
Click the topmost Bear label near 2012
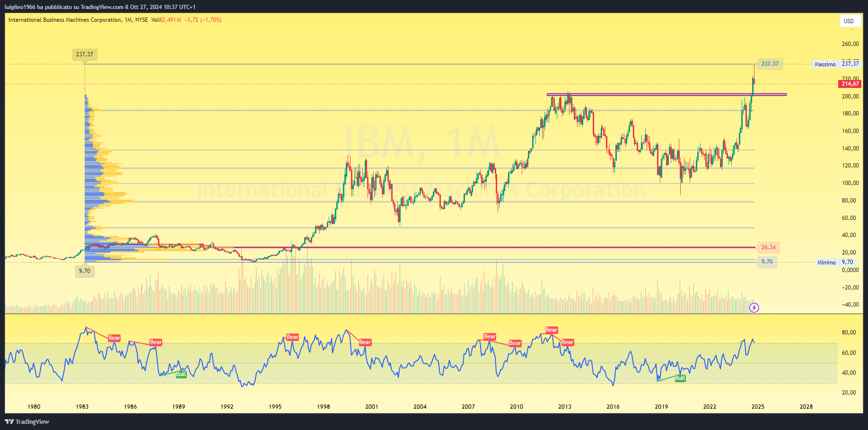coord(552,330)
